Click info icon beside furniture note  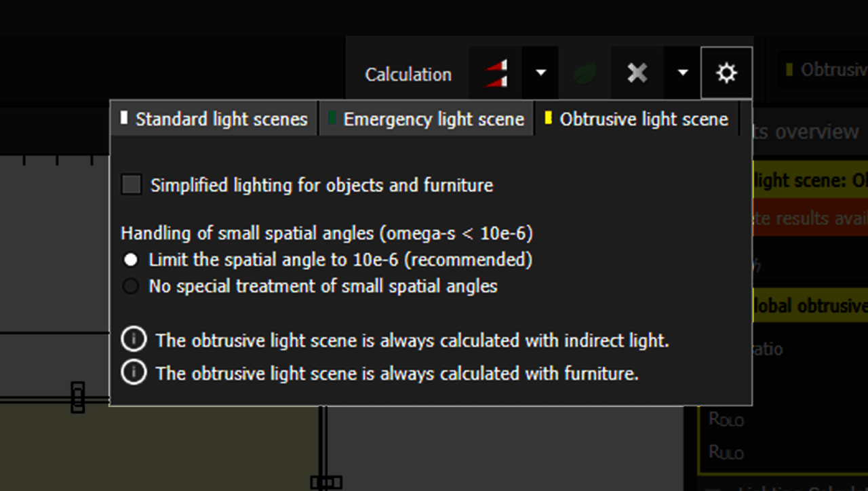(134, 372)
